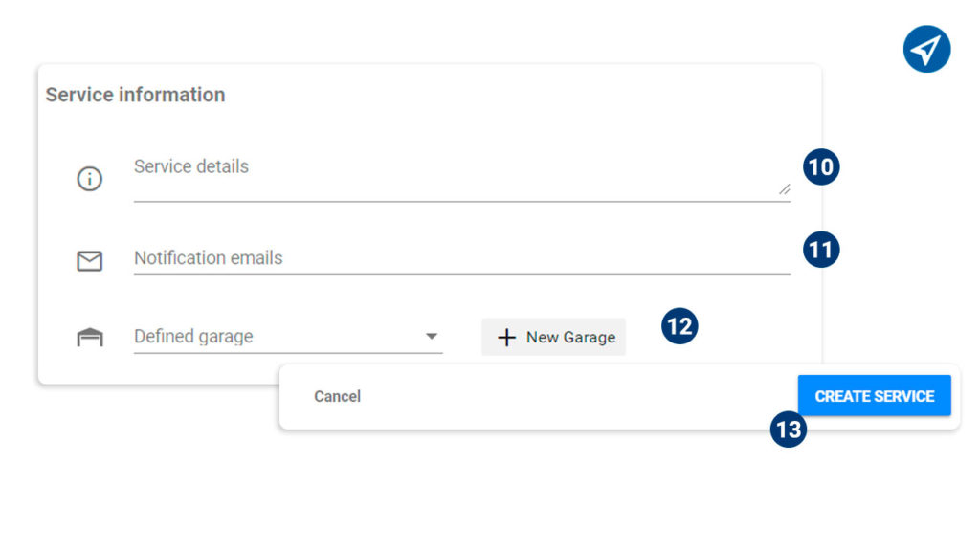This screenshot has width=980, height=551.
Task: Click the numbered marker 11
Action: click(x=820, y=250)
